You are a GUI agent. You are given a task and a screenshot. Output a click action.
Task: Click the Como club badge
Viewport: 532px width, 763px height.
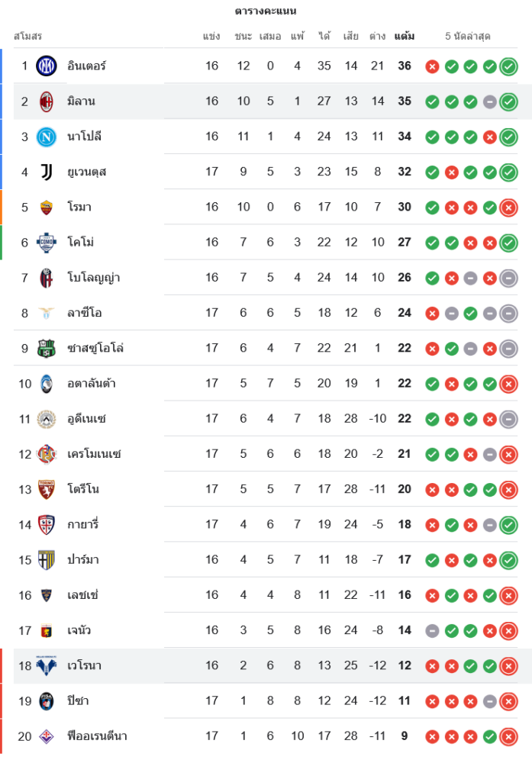[47, 242]
